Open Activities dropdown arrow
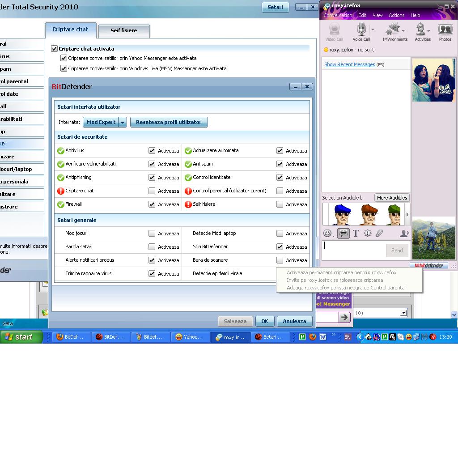The width and height of the screenshot is (458, 476). (428, 31)
